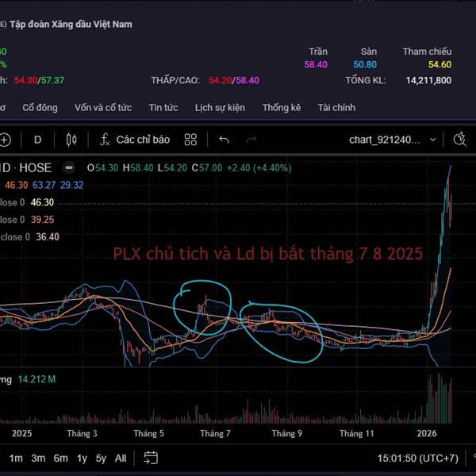Select the red PLX annotation text on chart
This screenshot has height=476, width=476.
pos(268,254)
